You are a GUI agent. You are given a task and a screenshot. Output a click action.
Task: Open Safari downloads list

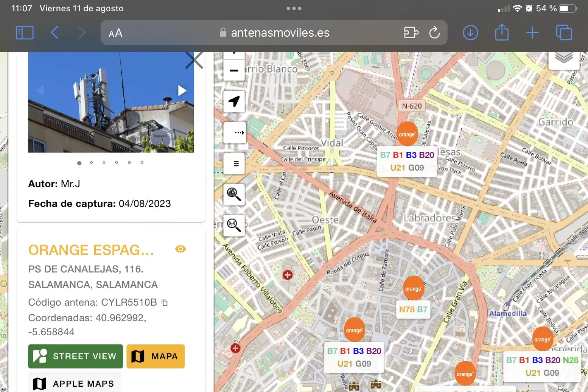(470, 33)
